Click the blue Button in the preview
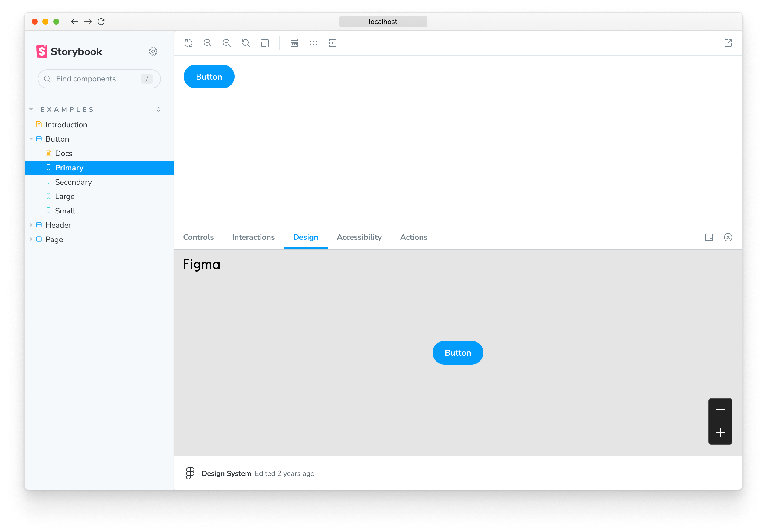Image resolution: width=767 pixels, height=532 pixels. 209,76
